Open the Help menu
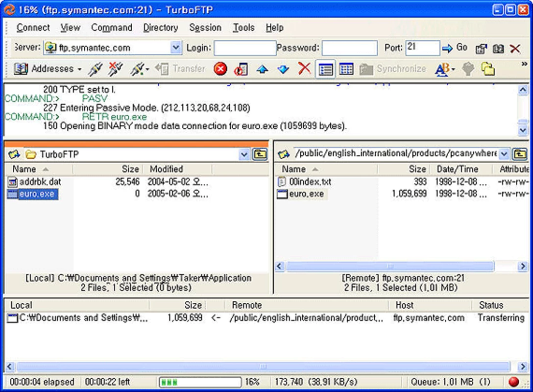 click(x=274, y=27)
